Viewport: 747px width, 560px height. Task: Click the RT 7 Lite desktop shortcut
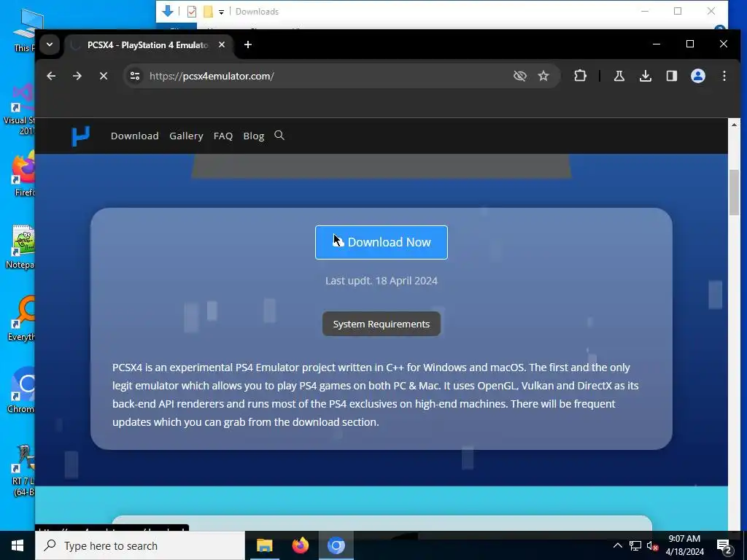[x=23, y=470]
